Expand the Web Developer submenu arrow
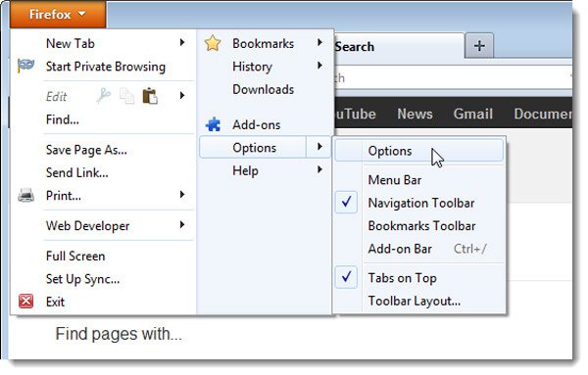This screenshot has width=588, height=375. (182, 224)
